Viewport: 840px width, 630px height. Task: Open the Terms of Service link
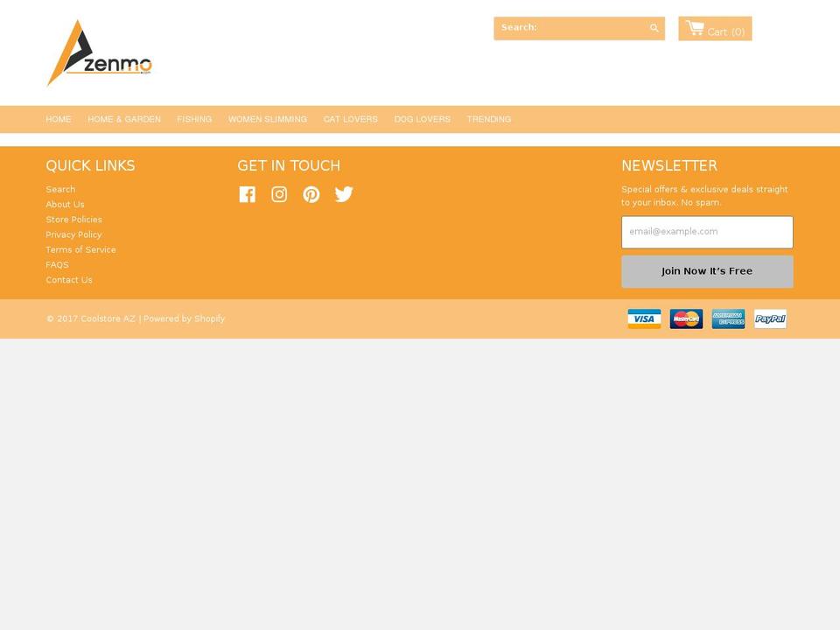[80, 249]
